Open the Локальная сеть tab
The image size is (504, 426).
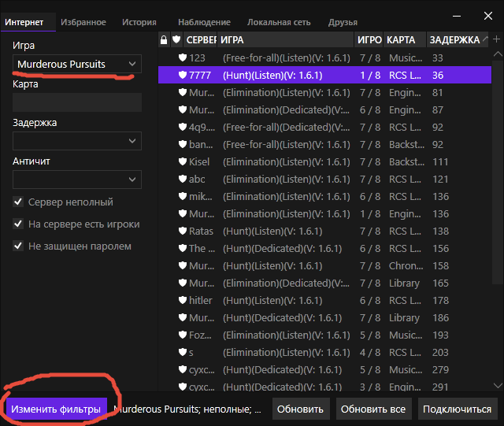279,22
